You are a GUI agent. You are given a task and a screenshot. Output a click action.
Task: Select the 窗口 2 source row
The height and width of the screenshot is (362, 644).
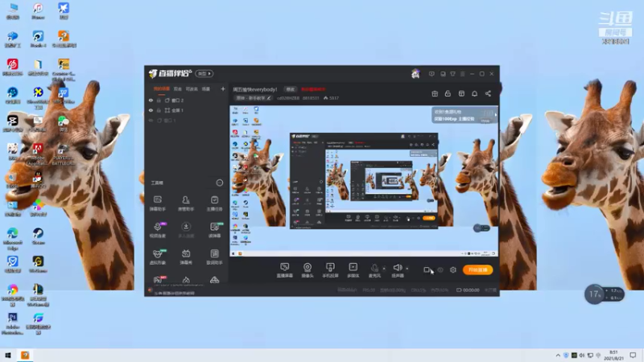(x=187, y=100)
